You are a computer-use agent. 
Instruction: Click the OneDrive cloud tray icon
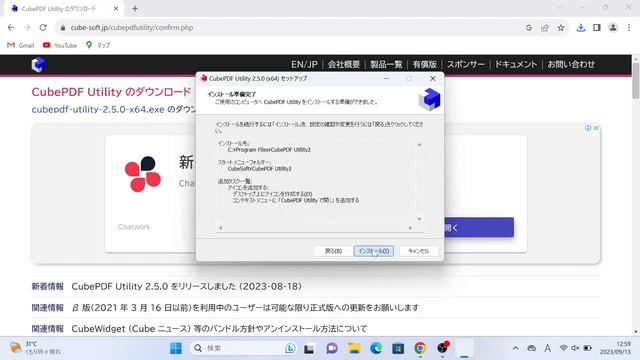[531, 348]
